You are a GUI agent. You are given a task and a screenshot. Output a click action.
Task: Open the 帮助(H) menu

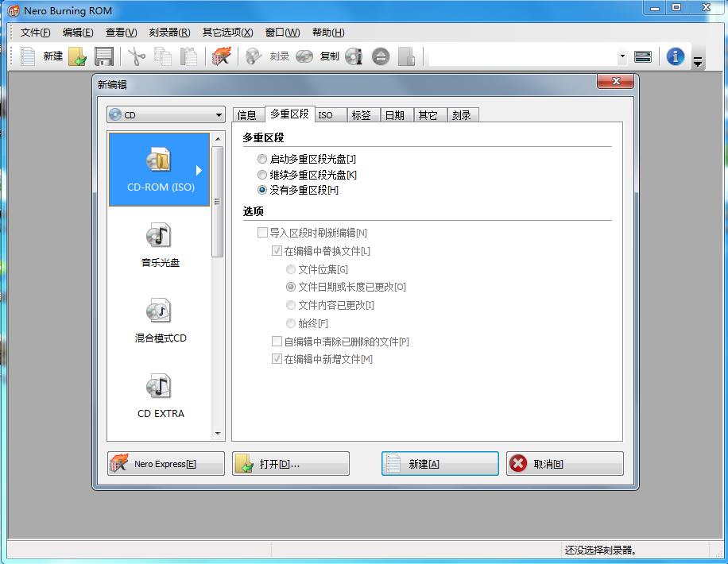tap(328, 33)
